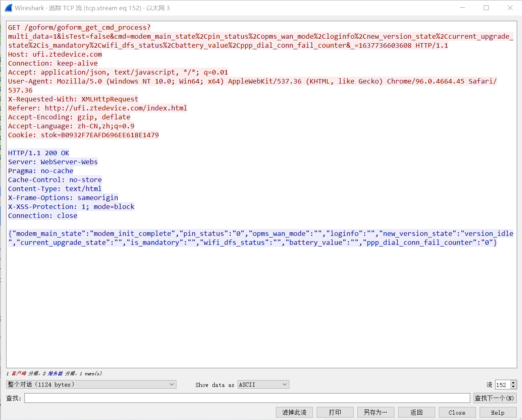Screen dimensions: 522x420
Task: Click the Referer http://ufi.ztedevice.com/index.html line
Action: (x=98, y=108)
